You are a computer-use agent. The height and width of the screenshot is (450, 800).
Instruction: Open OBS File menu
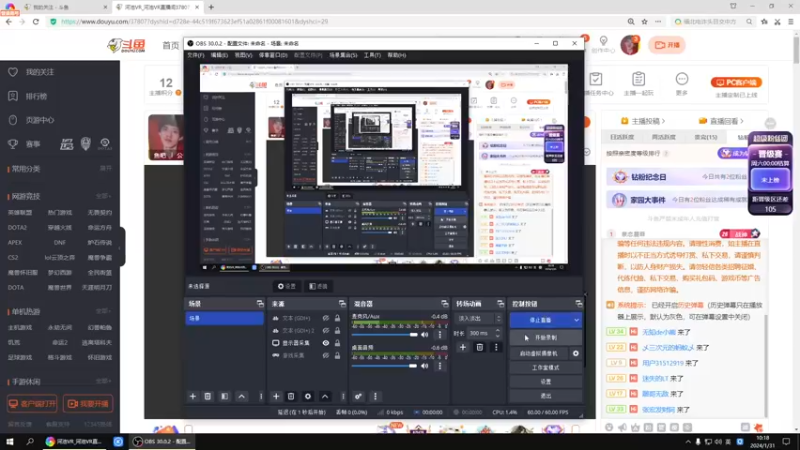pyautogui.click(x=195, y=55)
